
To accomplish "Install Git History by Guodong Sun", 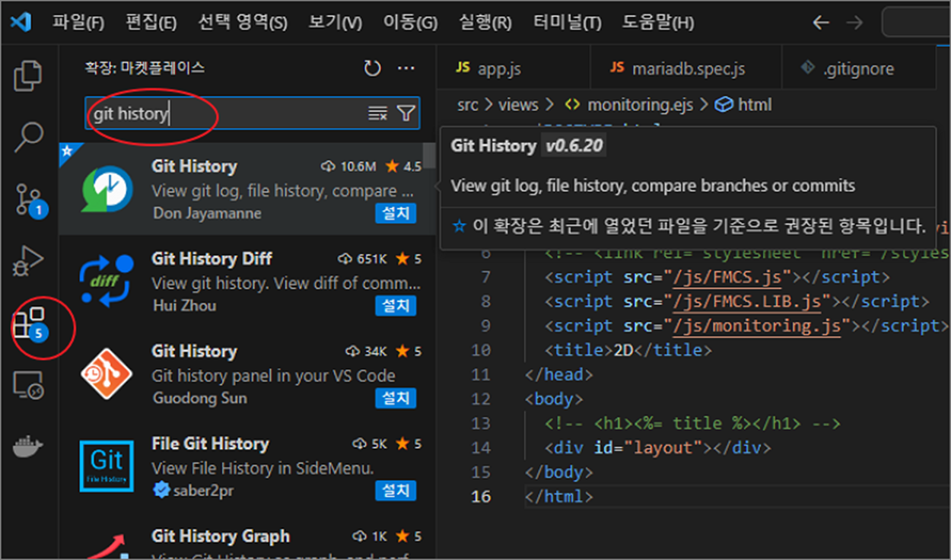I will [396, 398].
